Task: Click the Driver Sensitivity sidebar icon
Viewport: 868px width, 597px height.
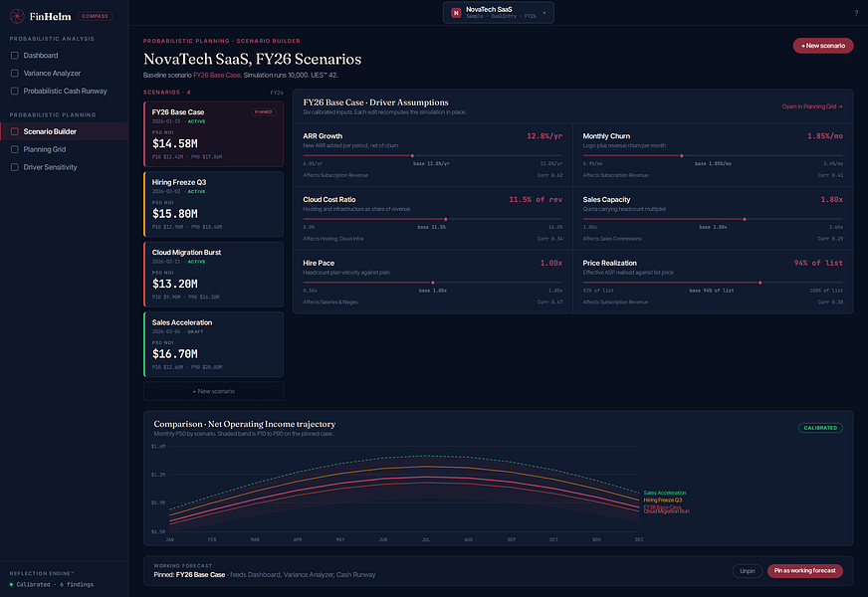Action: (x=14, y=167)
